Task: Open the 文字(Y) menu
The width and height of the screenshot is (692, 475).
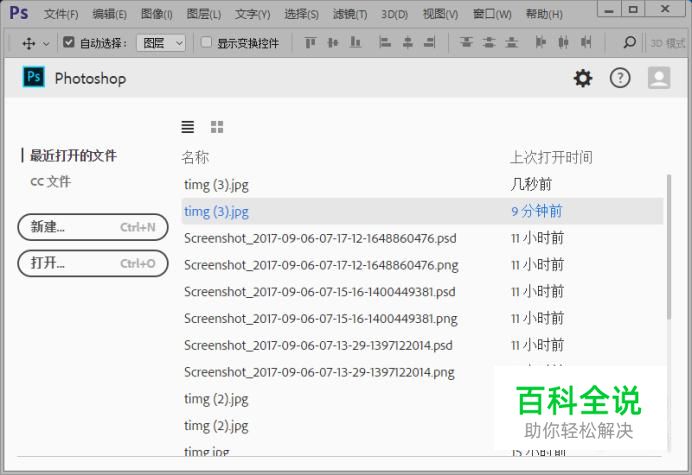Action: 252,14
